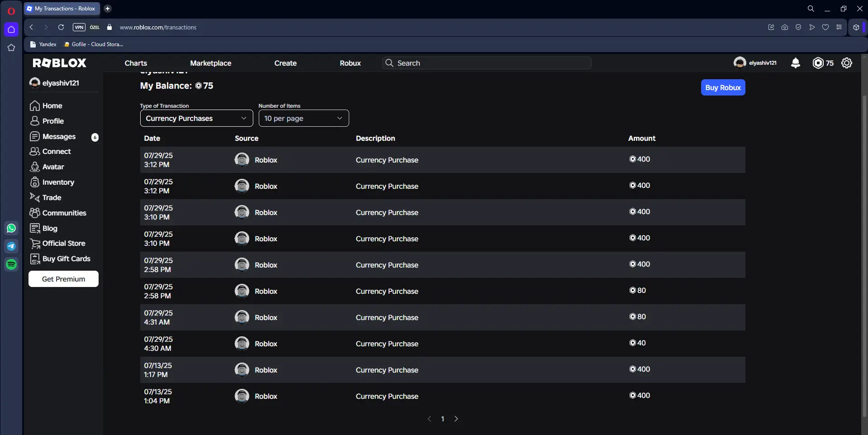Open the settings gear icon
Screen dimensions: 868x435
point(846,63)
